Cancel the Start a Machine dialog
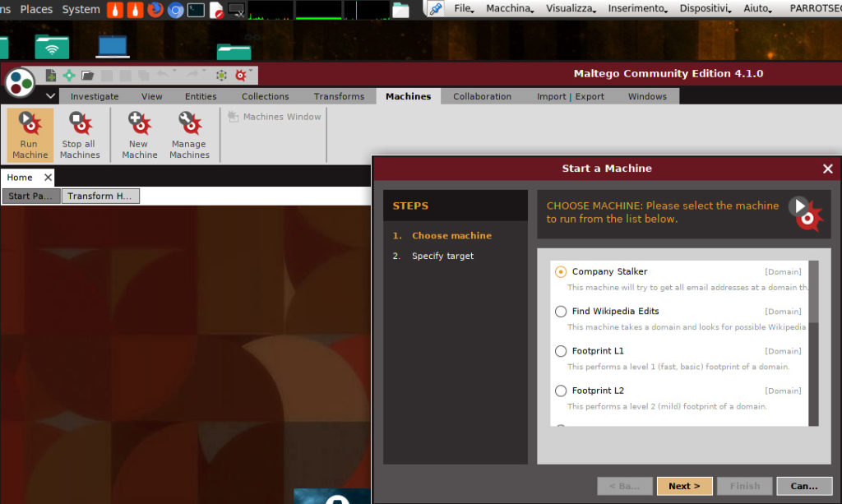Screen dimensions: 842x504 804,486
